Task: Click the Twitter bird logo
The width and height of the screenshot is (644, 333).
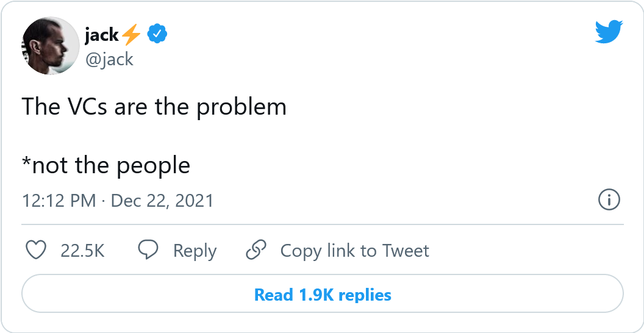Action: pyautogui.click(x=608, y=32)
